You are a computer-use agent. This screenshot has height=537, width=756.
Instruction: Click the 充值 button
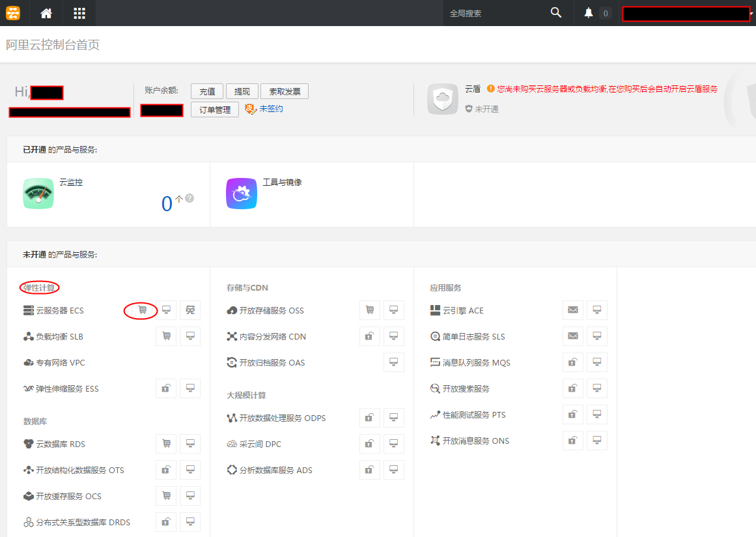[x=207, y=91]
